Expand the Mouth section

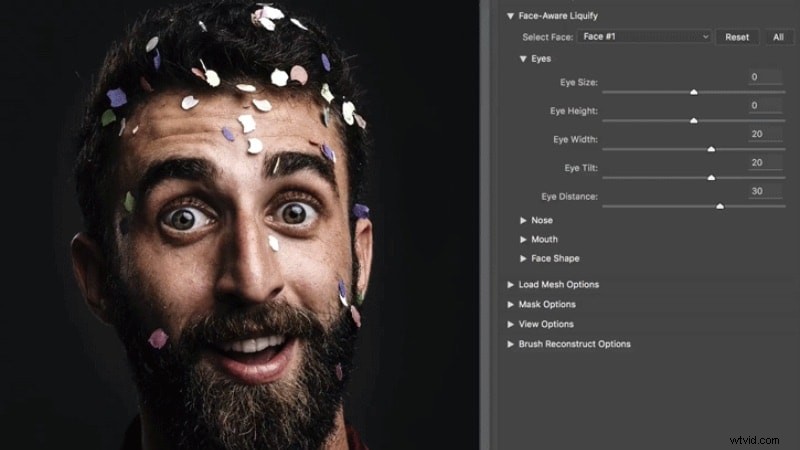pos(523,239)
